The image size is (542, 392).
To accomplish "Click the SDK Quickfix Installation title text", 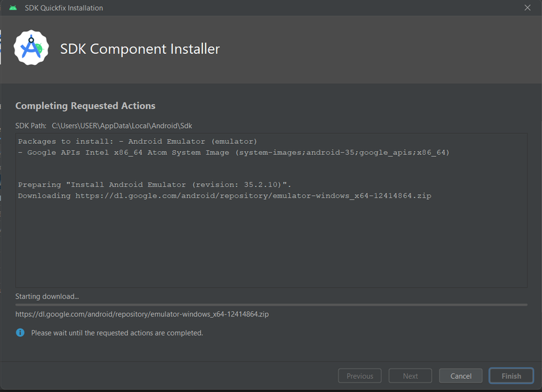I will click(63, 8).
